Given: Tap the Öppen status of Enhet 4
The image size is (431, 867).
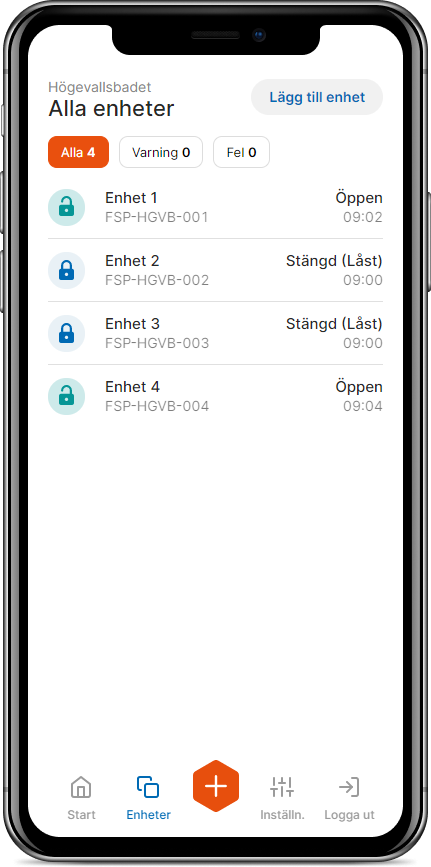Looking at the screenshot, I should (359, 387).
